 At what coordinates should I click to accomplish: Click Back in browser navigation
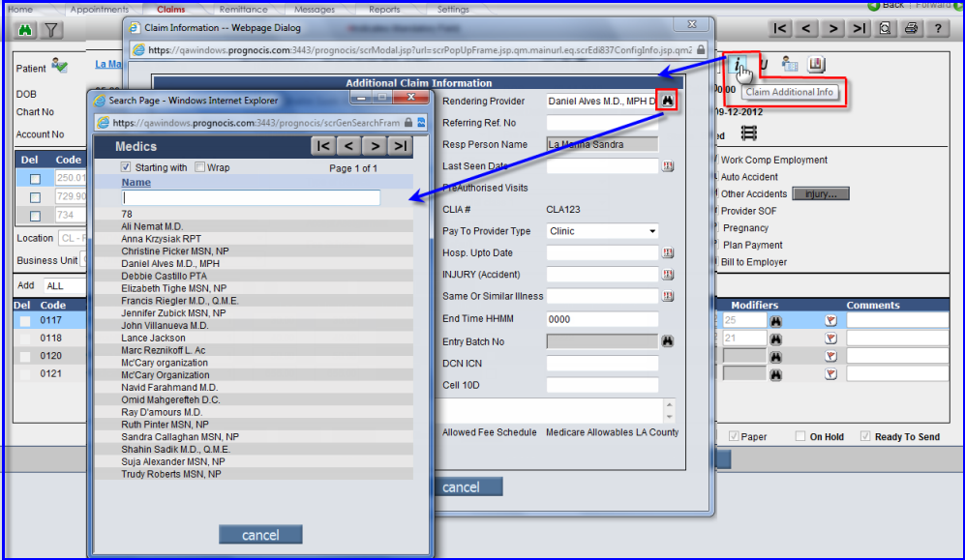tap(887, 5)
